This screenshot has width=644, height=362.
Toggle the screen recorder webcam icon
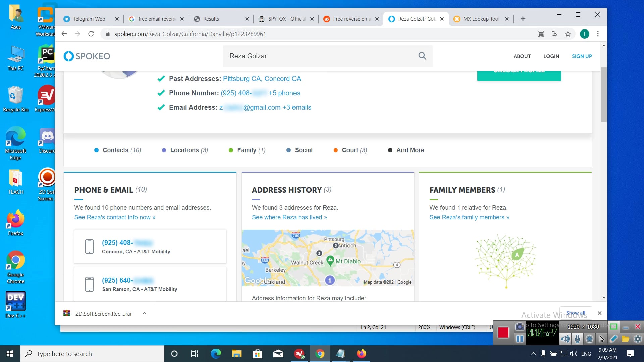coord(589,339)
